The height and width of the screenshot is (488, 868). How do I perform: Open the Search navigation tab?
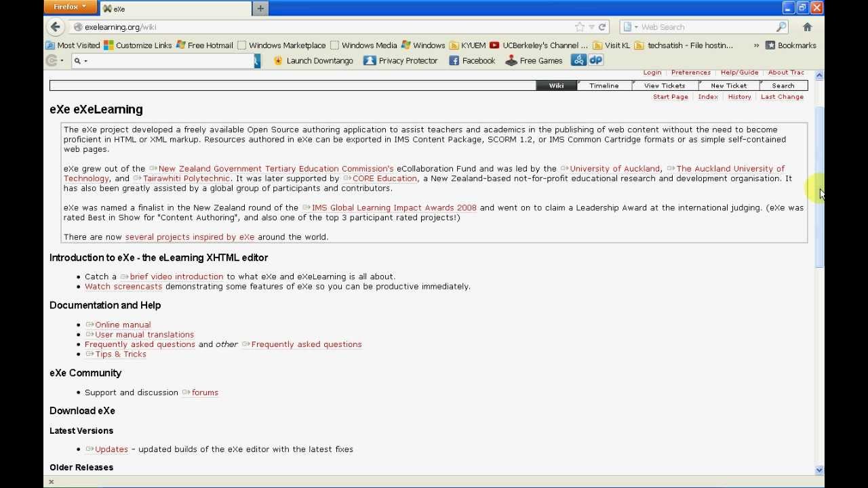pyautogui.click(x=783, y=85)
